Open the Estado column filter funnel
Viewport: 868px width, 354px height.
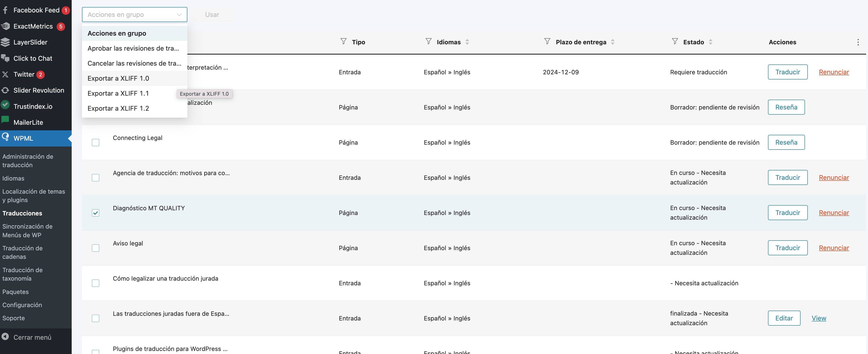(x=675, y=41)
